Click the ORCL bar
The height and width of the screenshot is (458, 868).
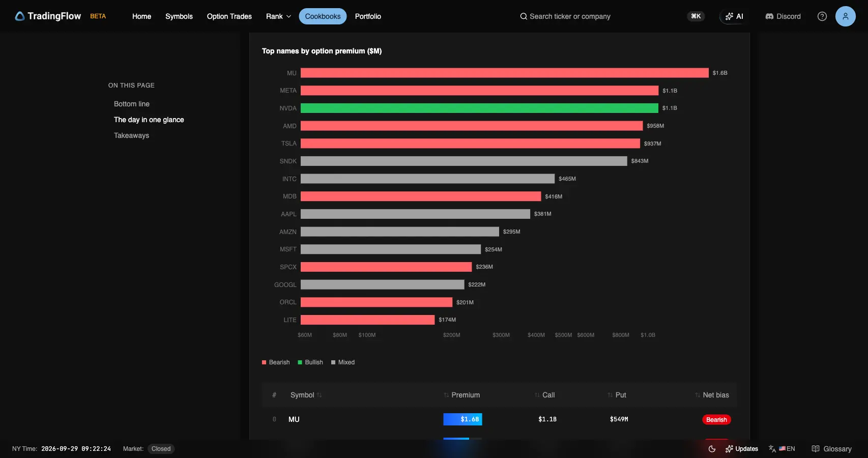coord(377,302)
